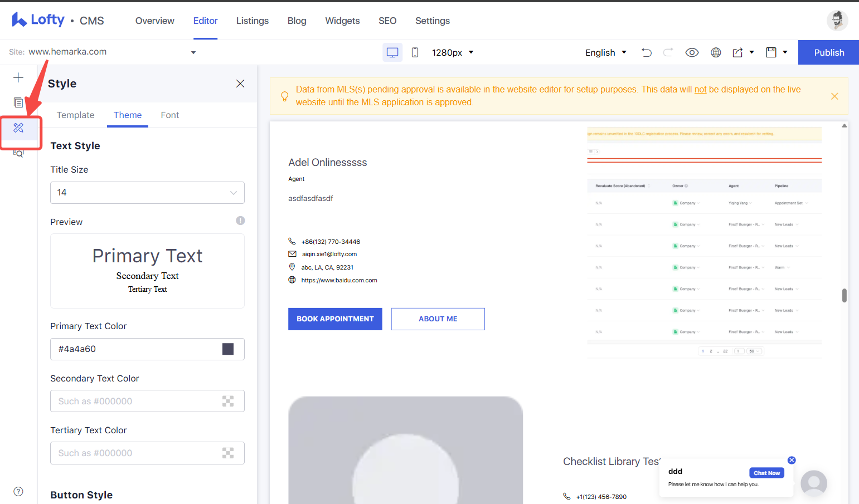Screen dimensions: 859x504
Task: Select the Editor menu
Action: pyautogui.click(x=206, y=21)
